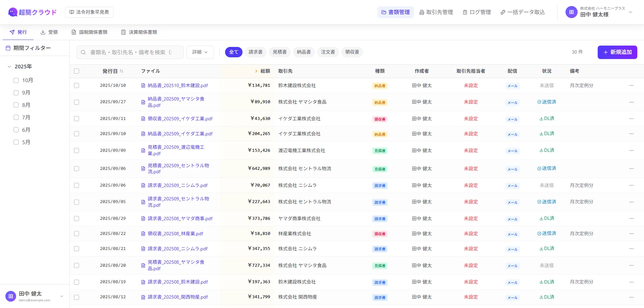
Task: Click the ¥642,989 amount cell
Action: tap(259, 169)
